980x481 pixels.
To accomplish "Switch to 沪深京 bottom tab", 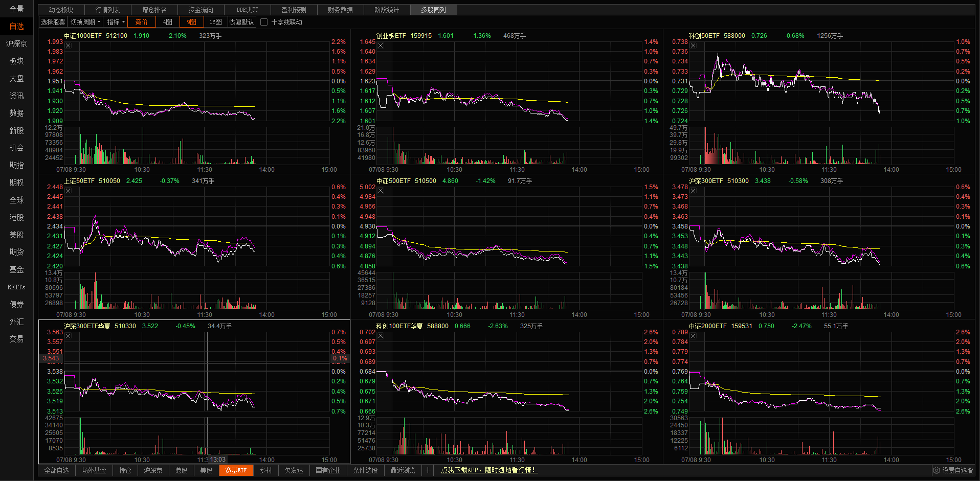I will coord(153,470).
